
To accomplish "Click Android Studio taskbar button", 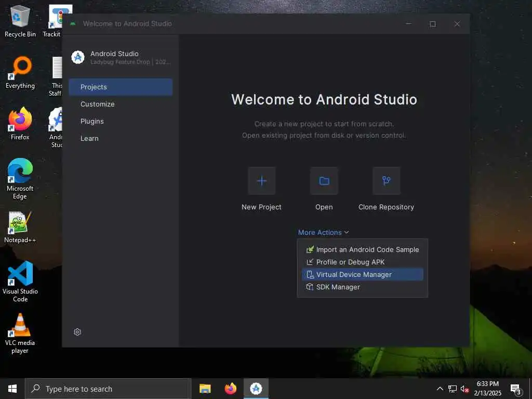I will (256, 389).
